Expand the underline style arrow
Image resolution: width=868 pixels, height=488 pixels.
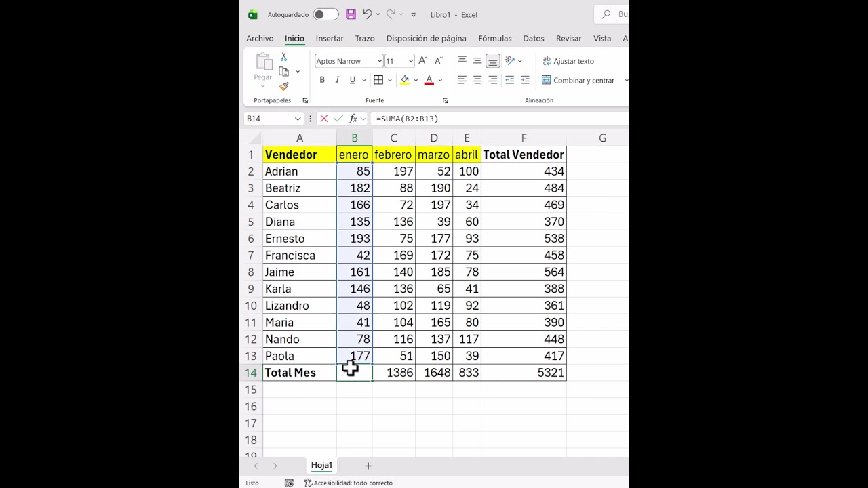pos(363,80)
